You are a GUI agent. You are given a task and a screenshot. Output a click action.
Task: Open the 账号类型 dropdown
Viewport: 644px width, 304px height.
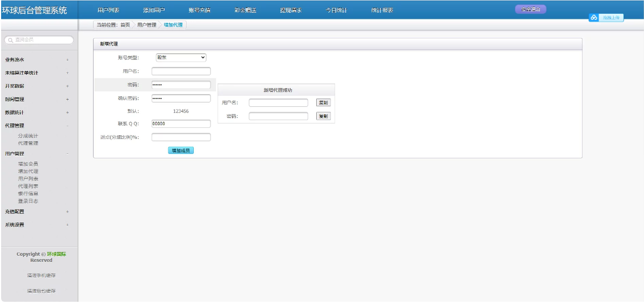[x=181, y=57]
